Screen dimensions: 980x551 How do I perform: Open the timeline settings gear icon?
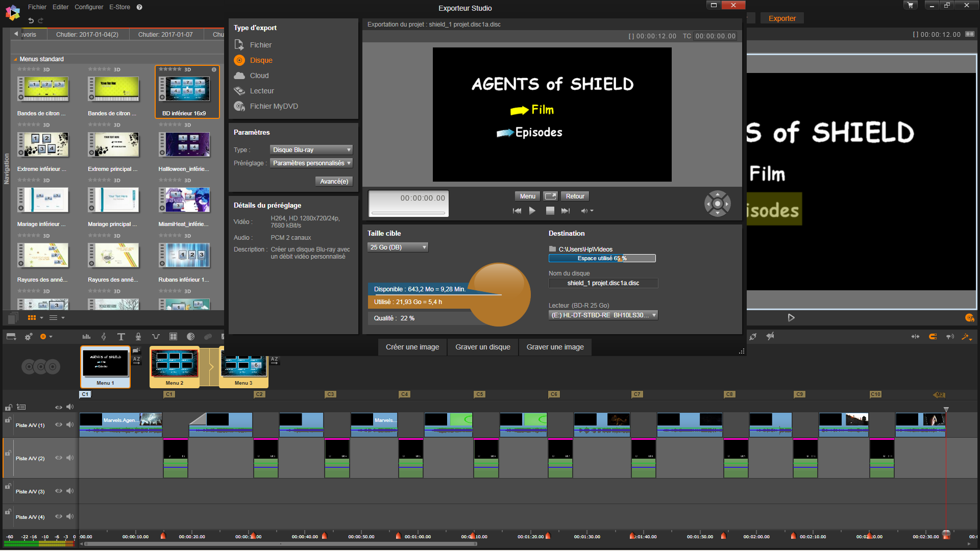click(x=29, y=337)
